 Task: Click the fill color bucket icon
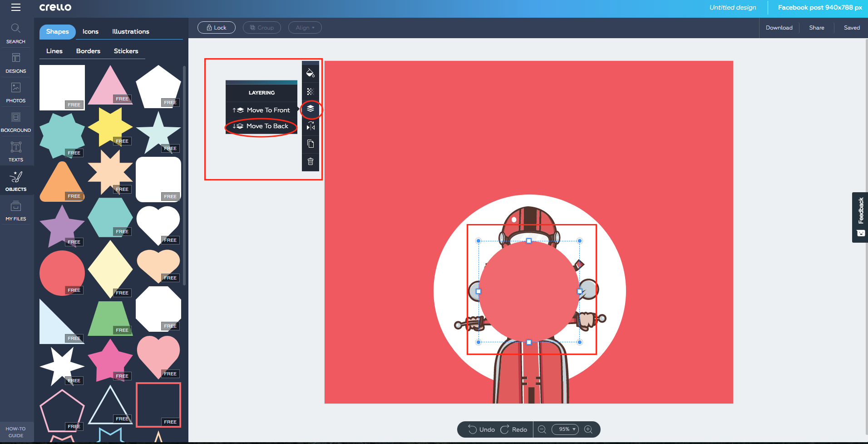311,73
